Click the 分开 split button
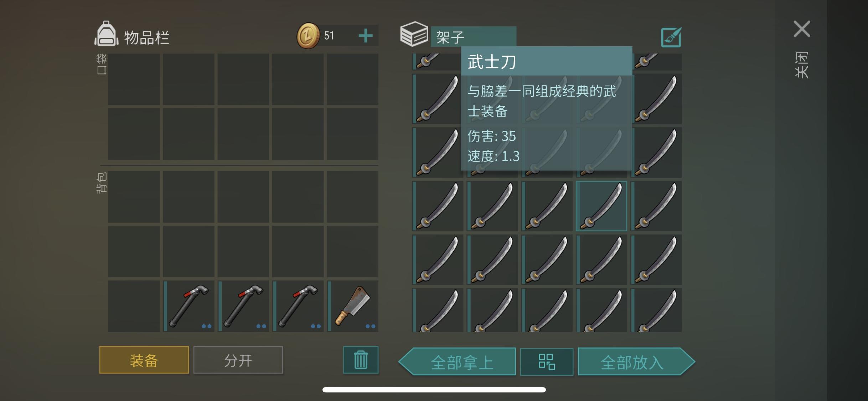Image resolution: width=868 pixels, height=401 pixels. tap(238, 360)
